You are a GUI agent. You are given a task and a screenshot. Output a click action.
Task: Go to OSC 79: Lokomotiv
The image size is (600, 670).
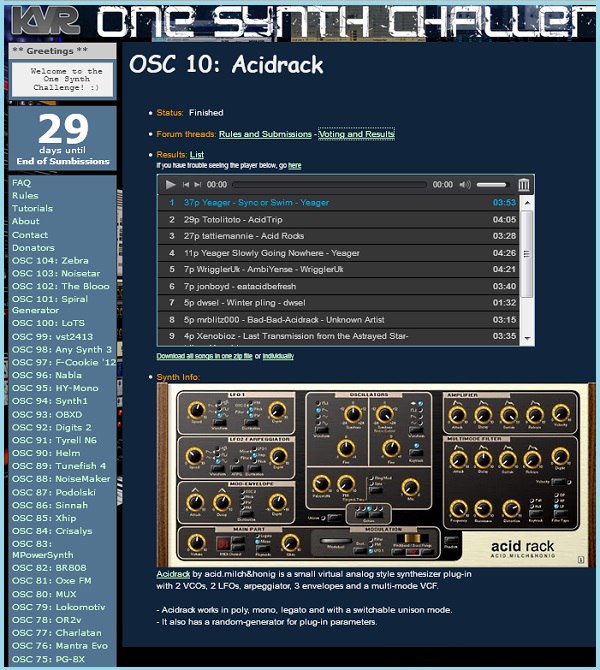pos(59,607)
